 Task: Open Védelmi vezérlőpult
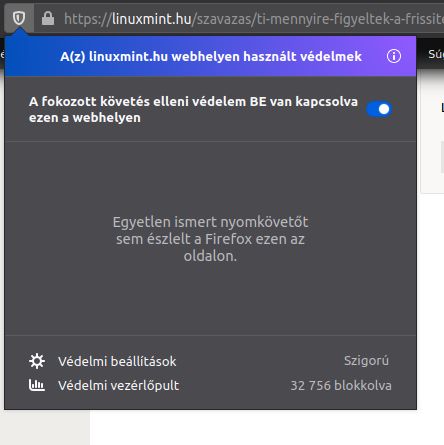(x=119, y=385)
